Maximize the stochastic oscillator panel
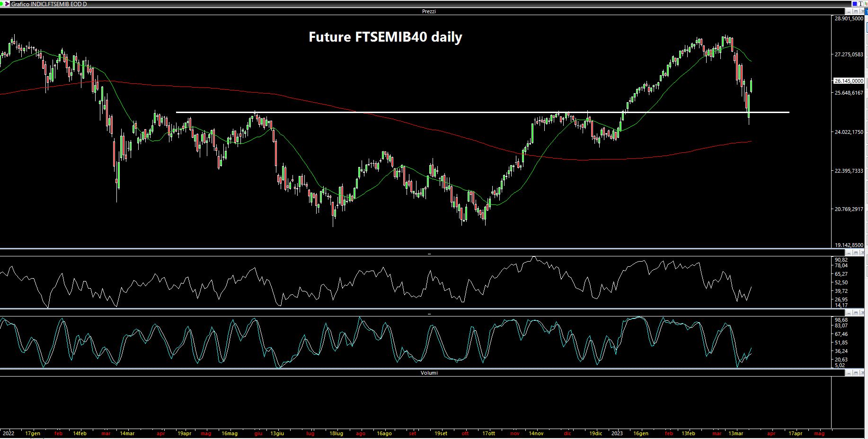The height and width of the screenshot is (439, 868). click(856, 313)
